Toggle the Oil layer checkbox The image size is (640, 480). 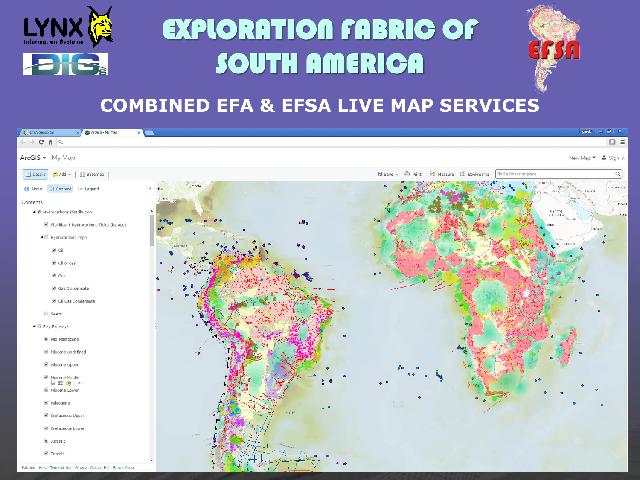pyautogui.click(x=54, y=250)
